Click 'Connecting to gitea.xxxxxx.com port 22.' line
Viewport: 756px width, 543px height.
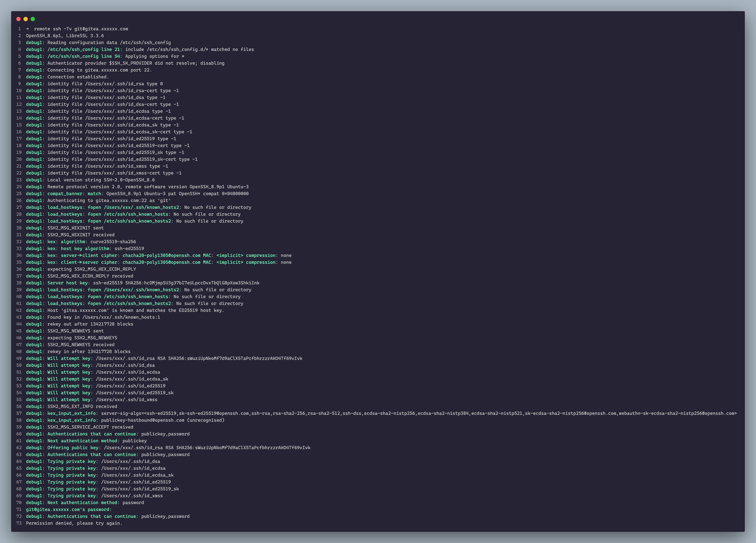pos(89,70)
